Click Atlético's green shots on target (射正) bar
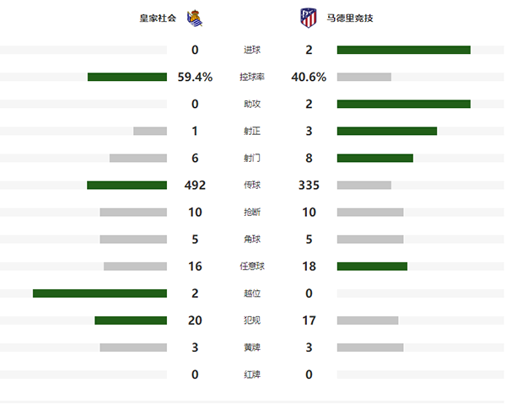Image resolution: width=506 pixels, height=420 pixels. 386,131
